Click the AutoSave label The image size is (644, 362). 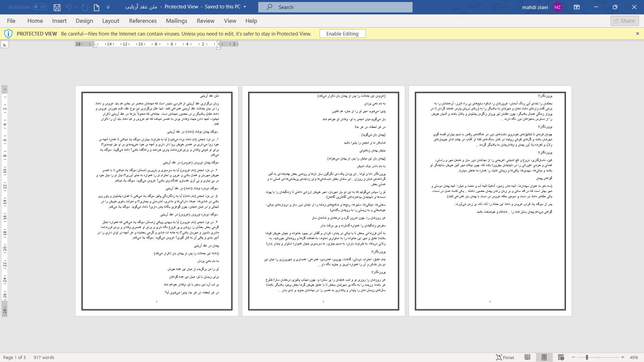pos(19,7)
